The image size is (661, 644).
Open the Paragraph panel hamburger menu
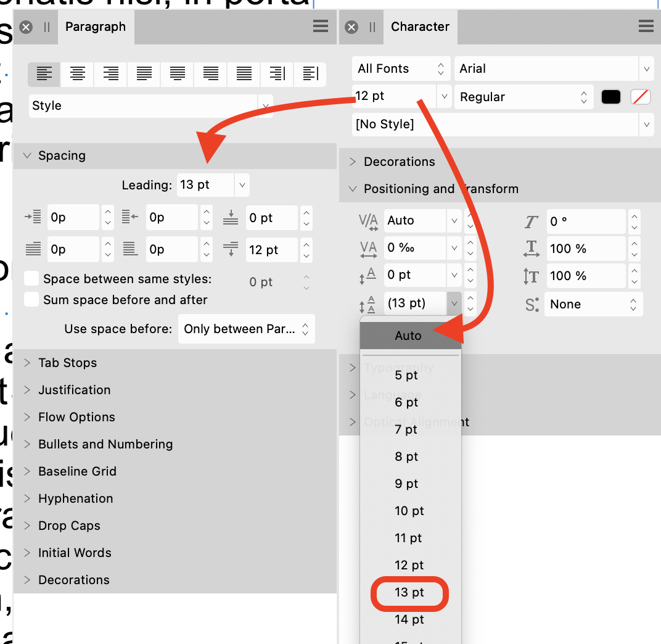(x=319, y=26)
